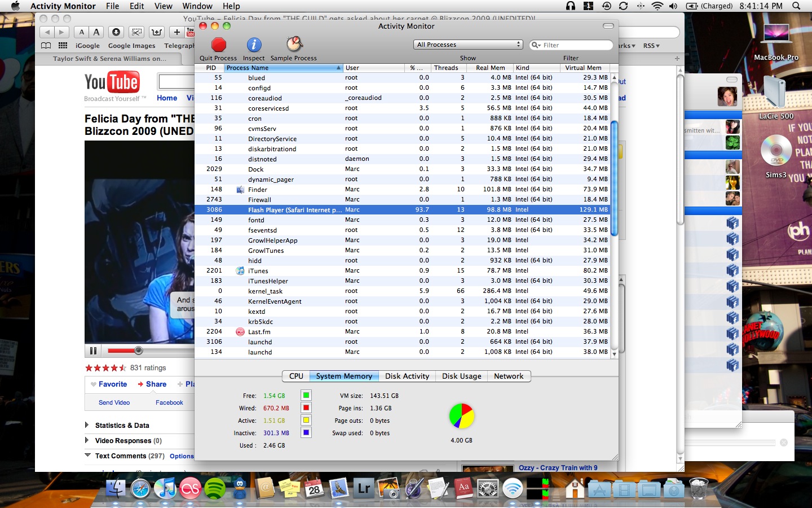Click the Send Video link
The width and height of the screenshot is (812, 508).
(114, 402)
